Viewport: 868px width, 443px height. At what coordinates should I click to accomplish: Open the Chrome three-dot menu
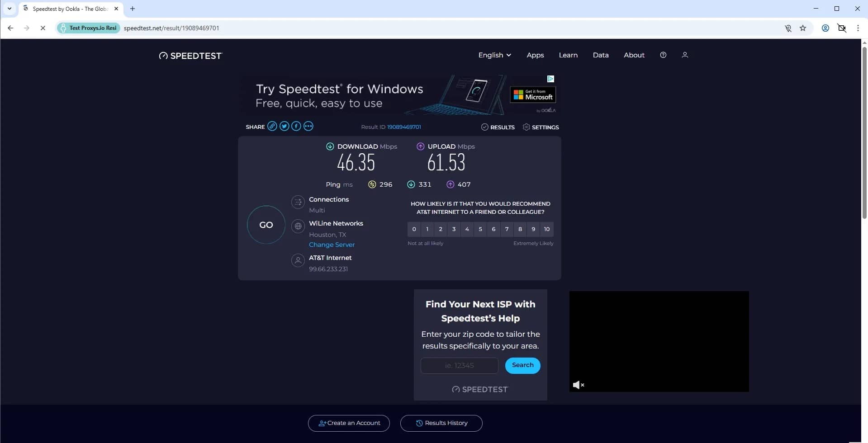pyautogui.click(x=858, y=28)
